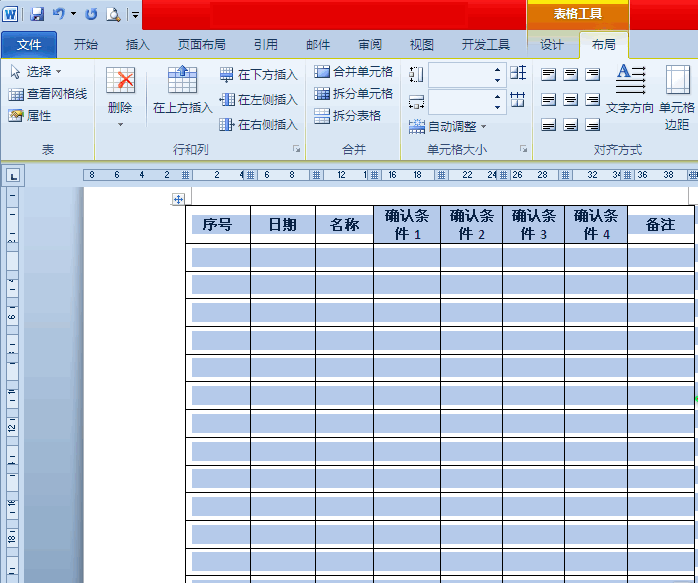Align cell text center right
Viewport: 698px width, 583px height.
pyautogui.click(x=592, y=100)
